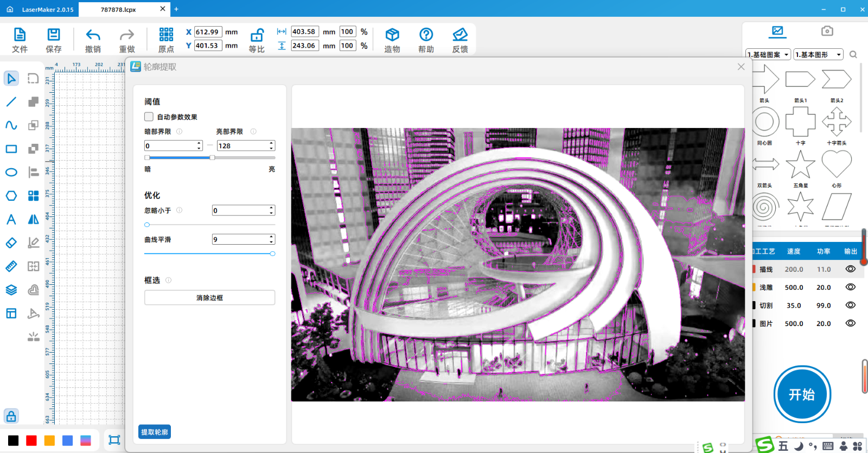The image size is (868, 453).
Task: Open the Help (帮助) icon
Action: (426, 36)
